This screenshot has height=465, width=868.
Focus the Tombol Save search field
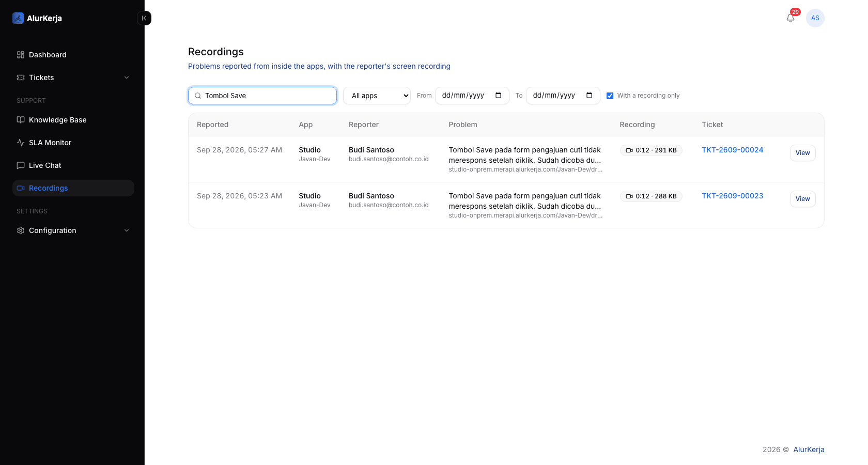click(262, 96)
